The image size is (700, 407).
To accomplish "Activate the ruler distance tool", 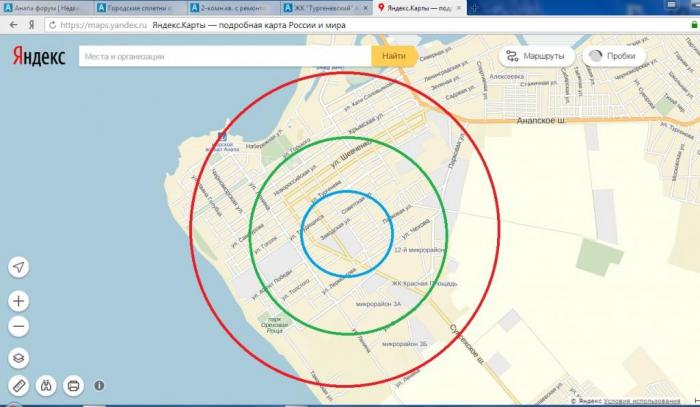I will (19, 385).
